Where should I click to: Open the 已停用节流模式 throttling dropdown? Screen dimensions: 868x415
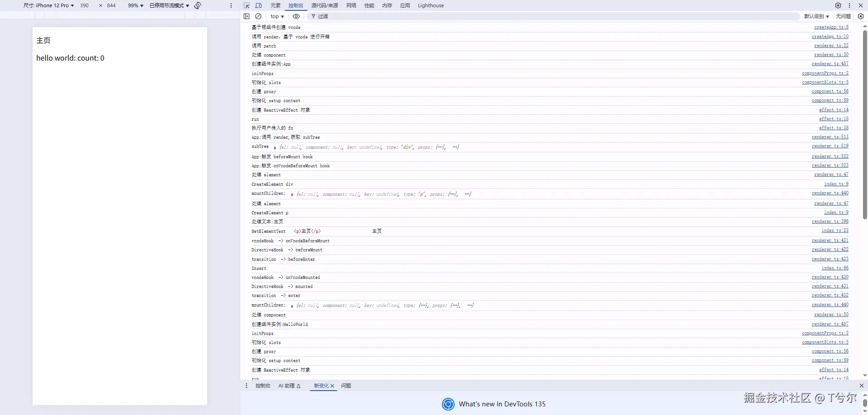[x=169, y=5]
